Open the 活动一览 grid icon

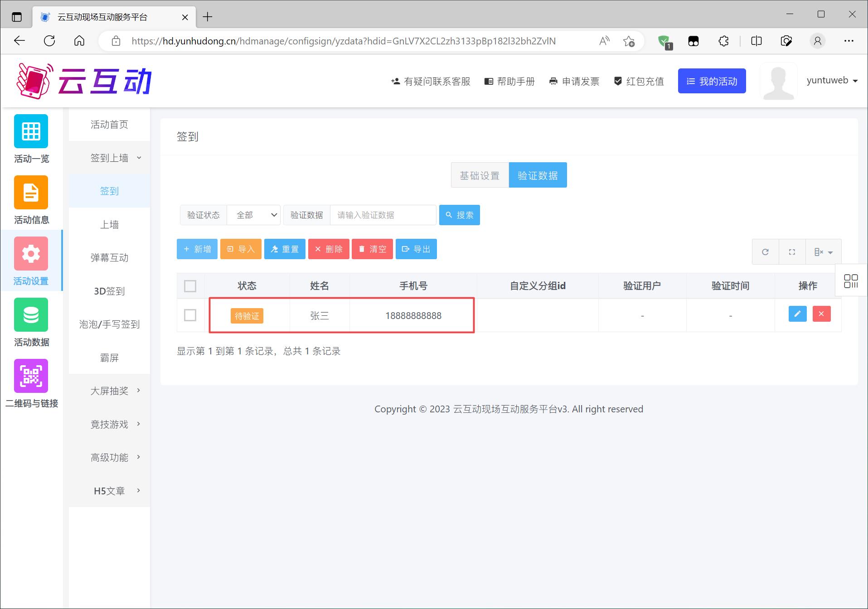click(x=31, y=131)
